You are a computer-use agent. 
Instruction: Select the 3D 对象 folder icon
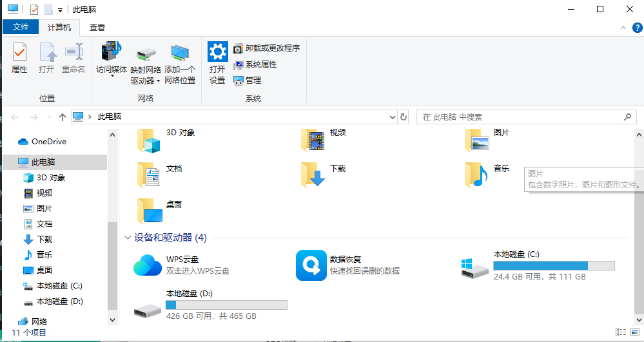tap(148, 140)
